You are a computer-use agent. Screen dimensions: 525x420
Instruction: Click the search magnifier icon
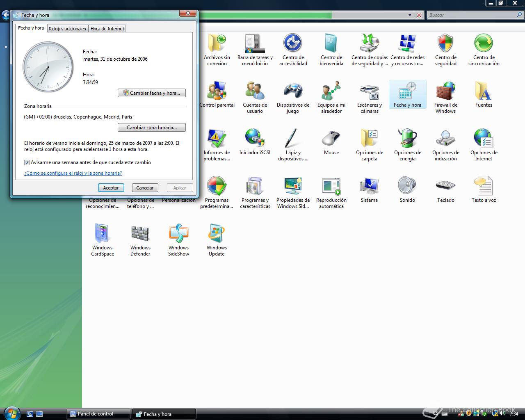pos(520,15)
